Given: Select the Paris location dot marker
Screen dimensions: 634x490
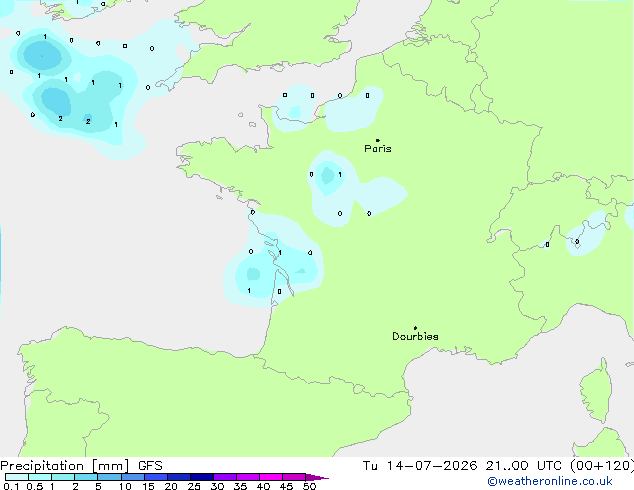Looking at the screenshot, I should pyautogui.click(x=378, y=140).
